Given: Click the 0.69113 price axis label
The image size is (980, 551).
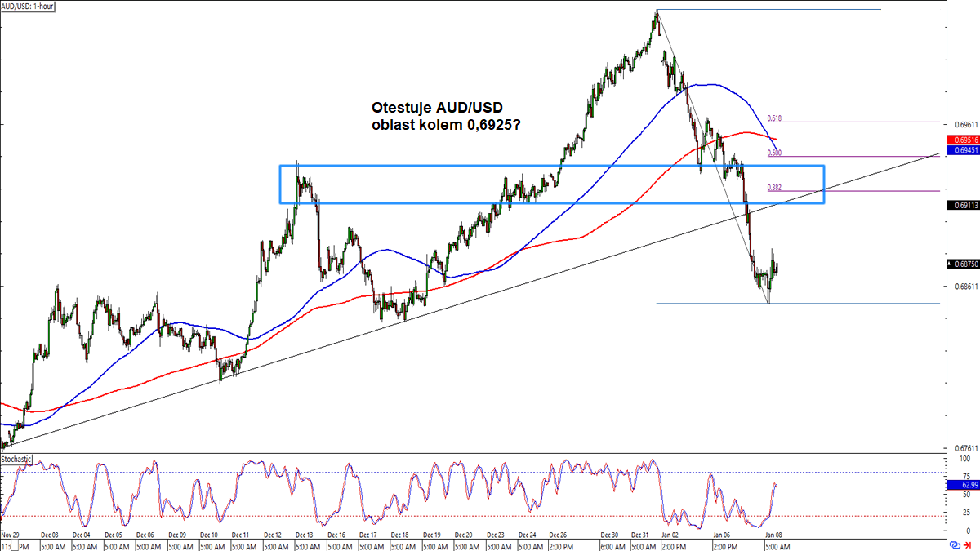Looking at the screenshot, I should 964,206.
